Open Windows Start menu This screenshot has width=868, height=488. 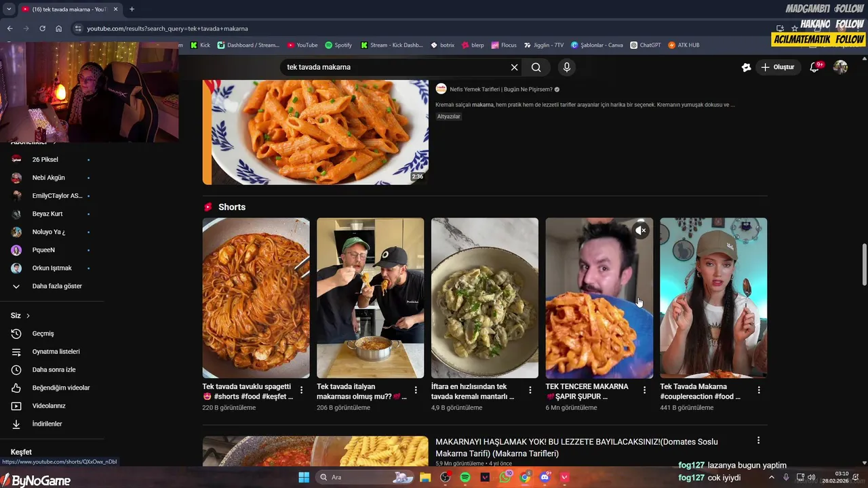[x=304, y=477]
